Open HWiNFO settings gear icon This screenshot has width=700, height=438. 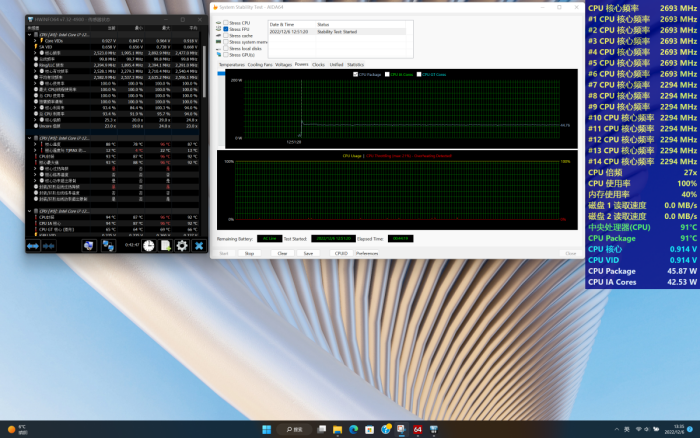(182, 245)
